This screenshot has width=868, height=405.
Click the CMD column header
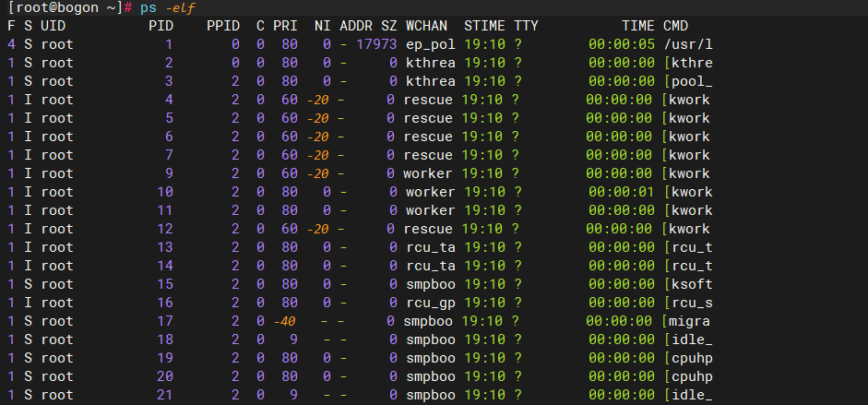(675, 26)
